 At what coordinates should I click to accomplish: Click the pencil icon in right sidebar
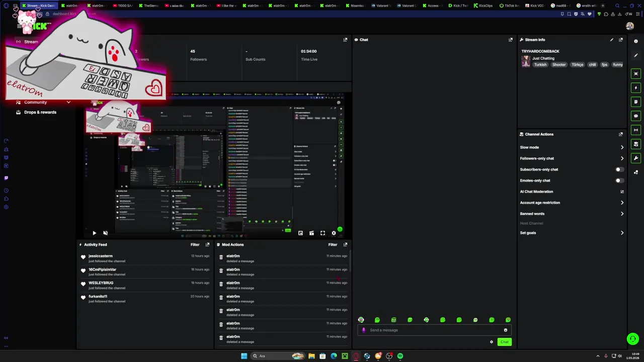coord(636,55)
